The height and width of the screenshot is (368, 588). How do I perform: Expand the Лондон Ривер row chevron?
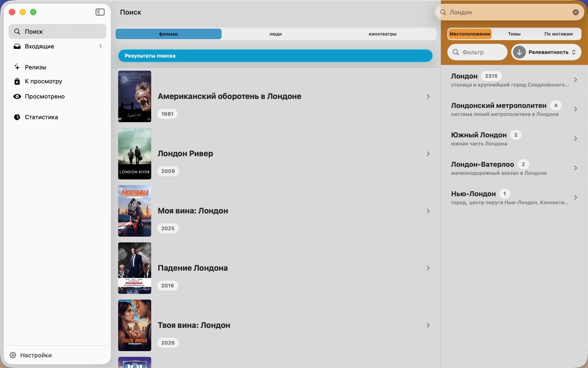tap(428, 153)
